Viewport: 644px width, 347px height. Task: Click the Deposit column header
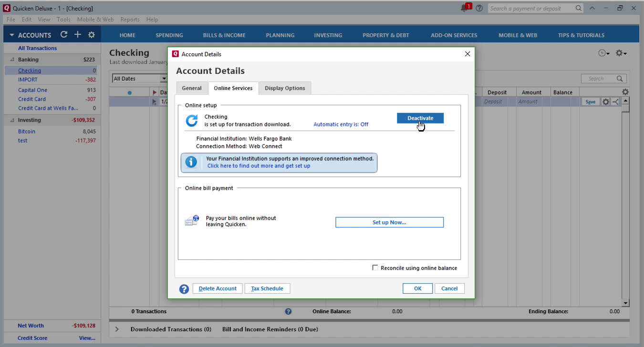tap(497, 92)
